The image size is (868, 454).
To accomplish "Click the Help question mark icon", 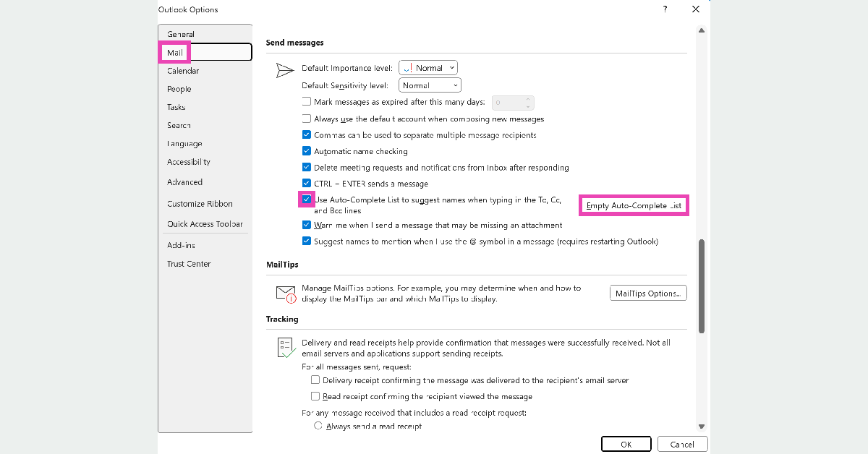I will coord(665,9).
